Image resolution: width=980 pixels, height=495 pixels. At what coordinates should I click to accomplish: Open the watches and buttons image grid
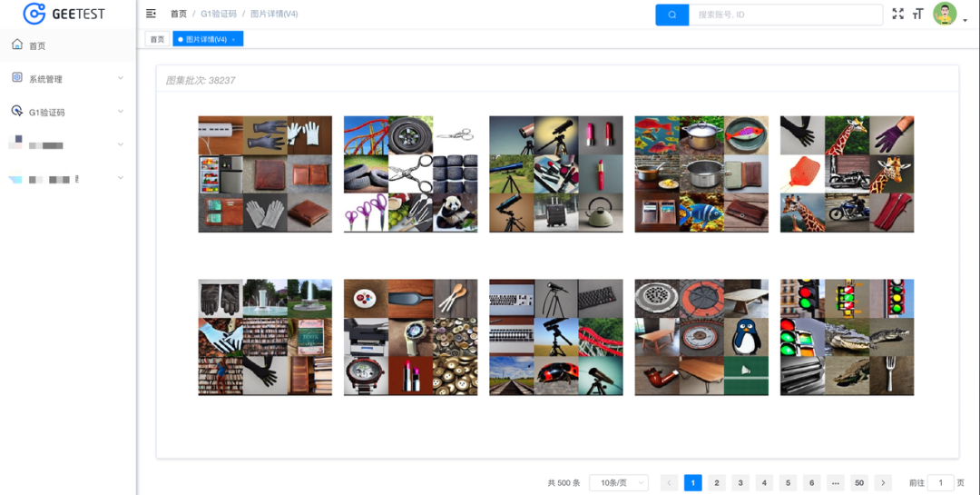pos(411,337)
